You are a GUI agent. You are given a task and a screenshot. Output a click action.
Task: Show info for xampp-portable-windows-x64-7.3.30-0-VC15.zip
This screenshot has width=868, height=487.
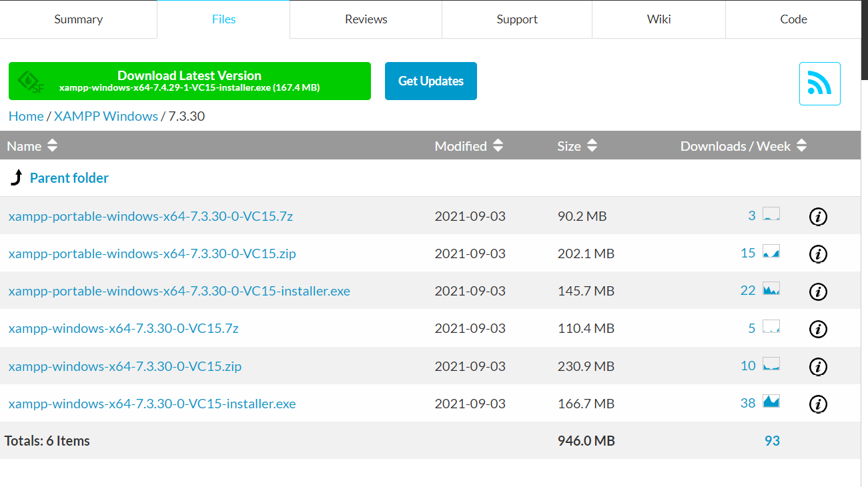pos(818,254)
